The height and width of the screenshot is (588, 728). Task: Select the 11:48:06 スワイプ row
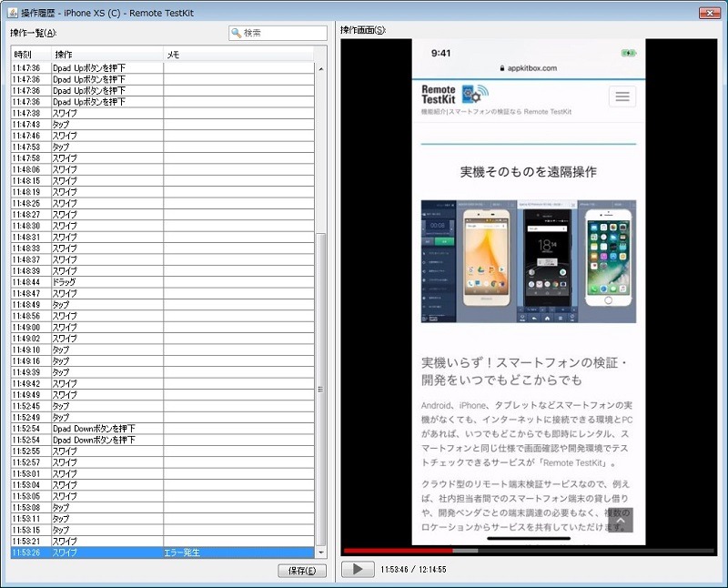click(163, 169)
